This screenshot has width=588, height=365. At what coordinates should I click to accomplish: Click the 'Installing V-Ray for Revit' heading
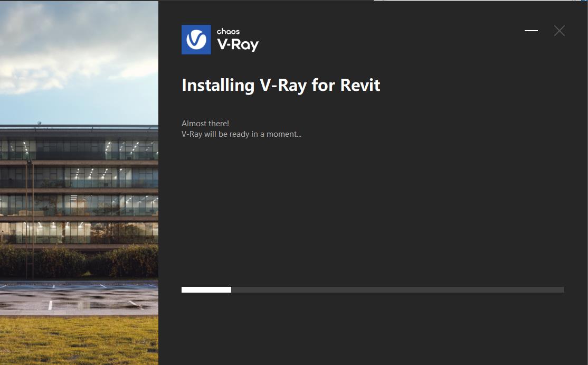click(281, 85)
